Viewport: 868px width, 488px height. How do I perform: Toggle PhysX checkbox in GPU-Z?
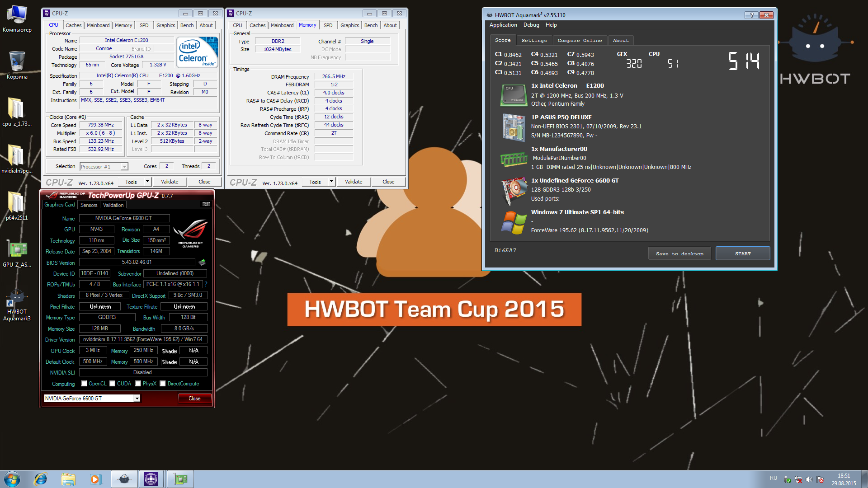tap(137, 384)
